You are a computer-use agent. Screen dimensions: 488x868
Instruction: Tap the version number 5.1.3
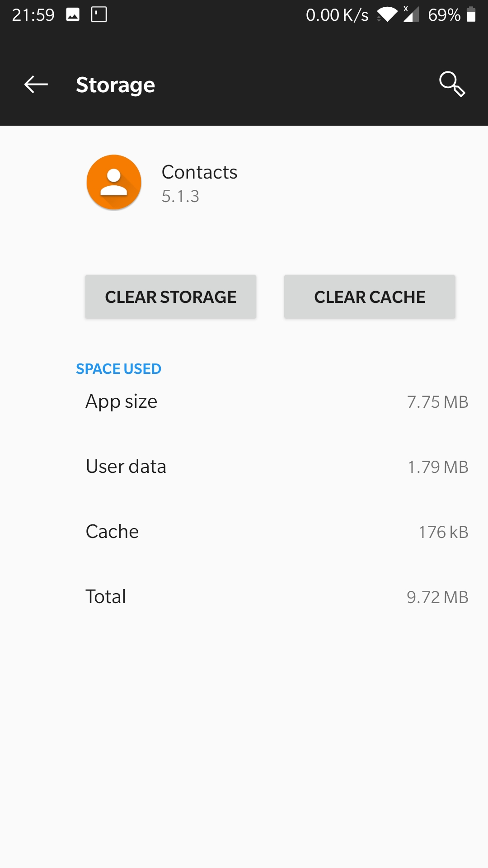tap(180, 197)
